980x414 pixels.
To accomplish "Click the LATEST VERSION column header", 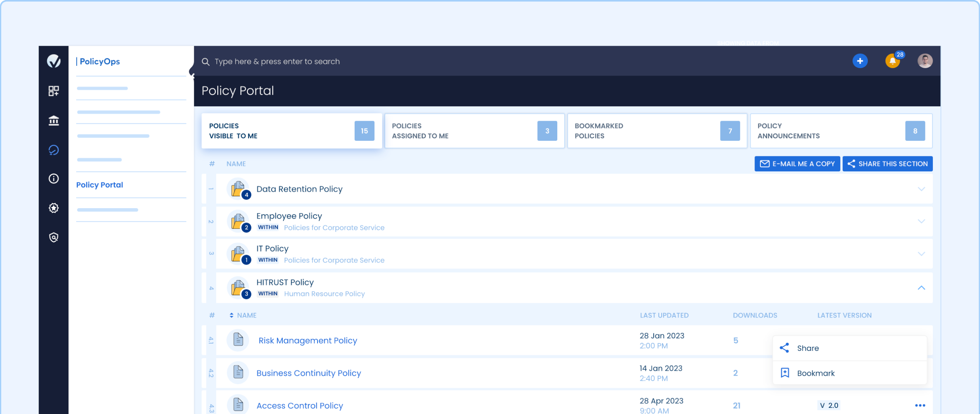I will 844,315.
